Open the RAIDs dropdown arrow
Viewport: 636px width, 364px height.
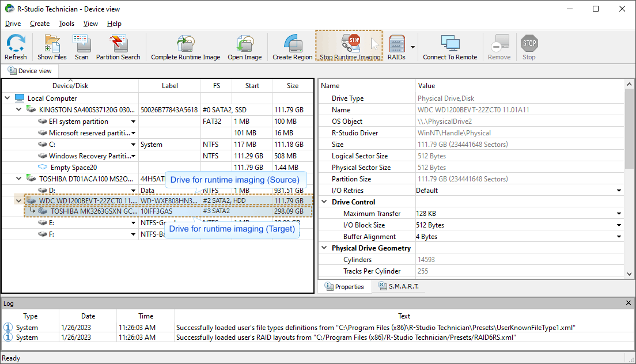point(412,47)
